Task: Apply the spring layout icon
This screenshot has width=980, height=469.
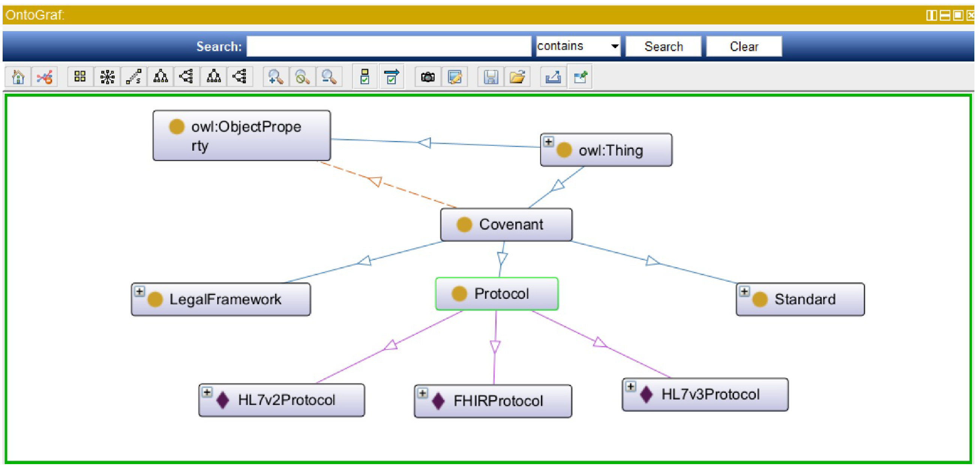Action: (x=134, y=77)
